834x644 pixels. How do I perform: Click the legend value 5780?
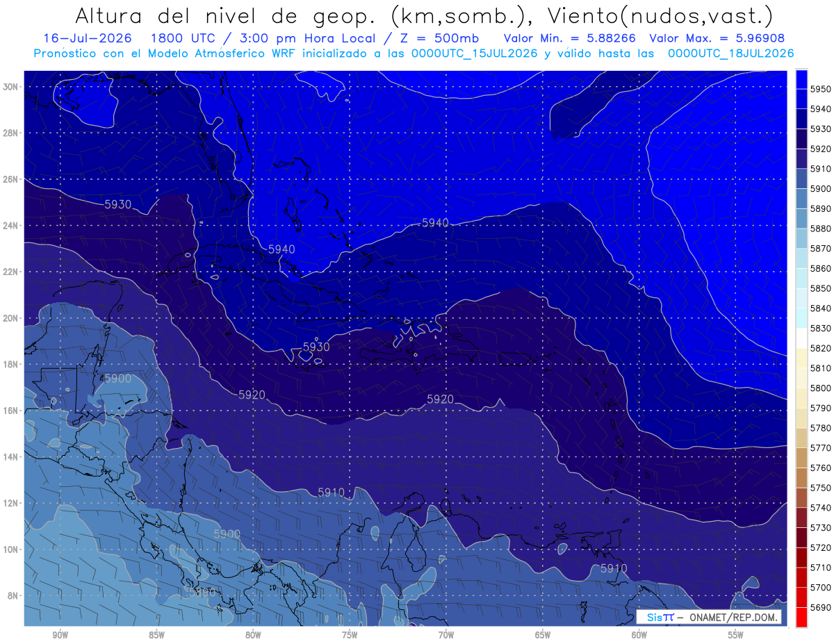[x=820, y=428]
